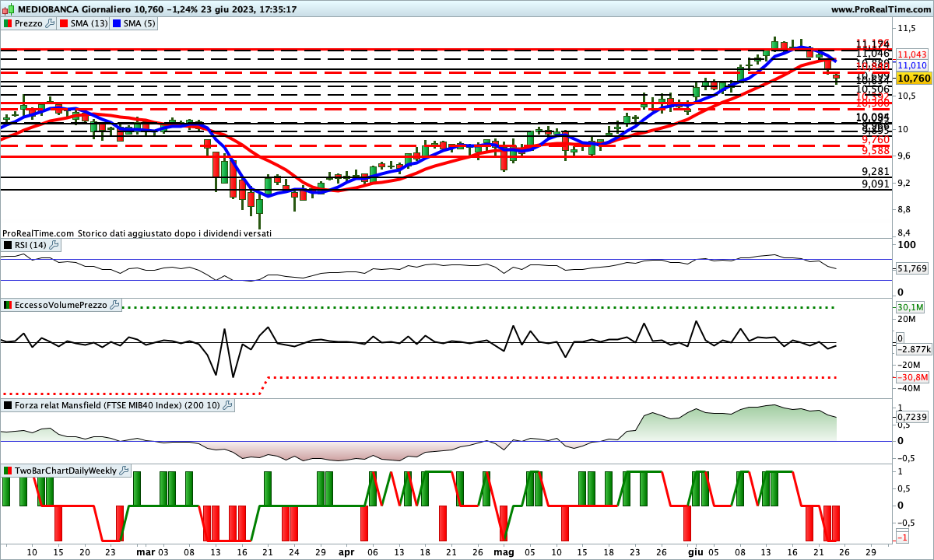Click the Prezzo red-green color swatch
Screen dimensions: 934x560
pos(8,23)
